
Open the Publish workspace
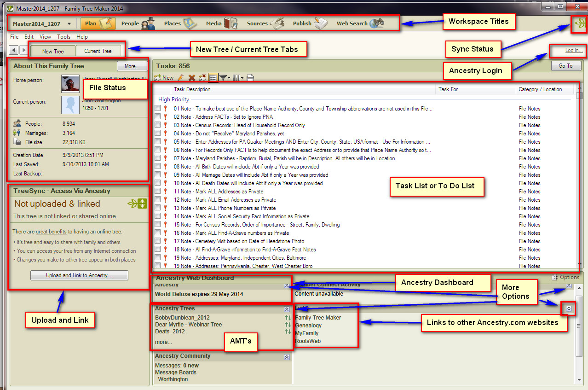310,23
